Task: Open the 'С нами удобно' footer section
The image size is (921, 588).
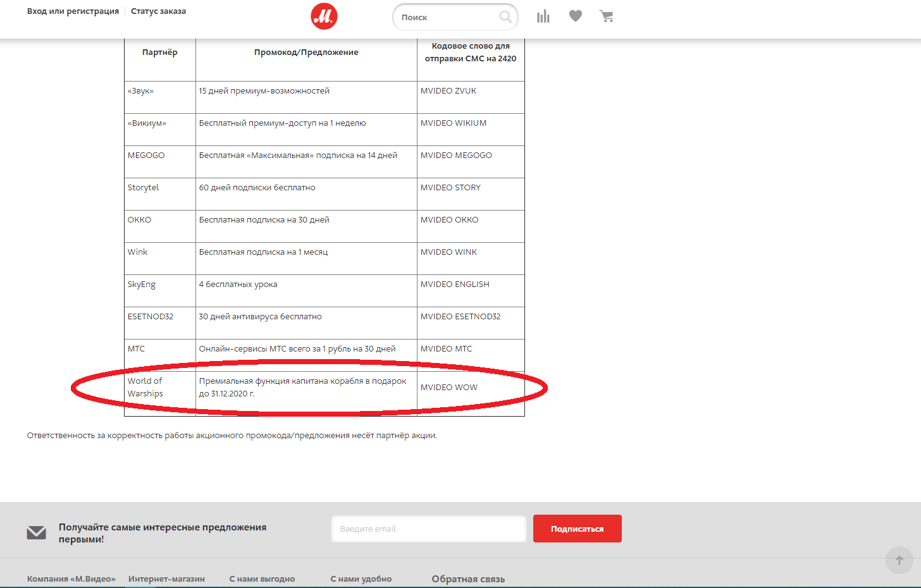Action: pos(361,579)
